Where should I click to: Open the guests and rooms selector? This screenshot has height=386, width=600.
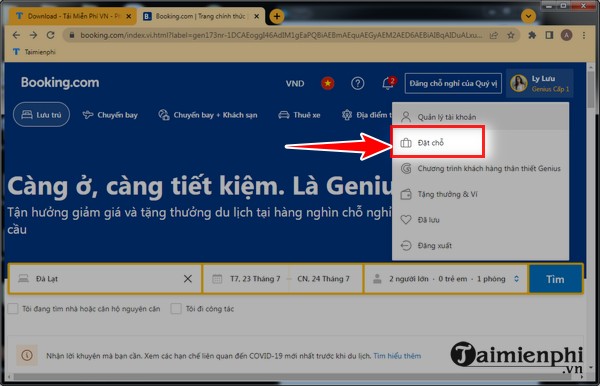tap(446, 279)
